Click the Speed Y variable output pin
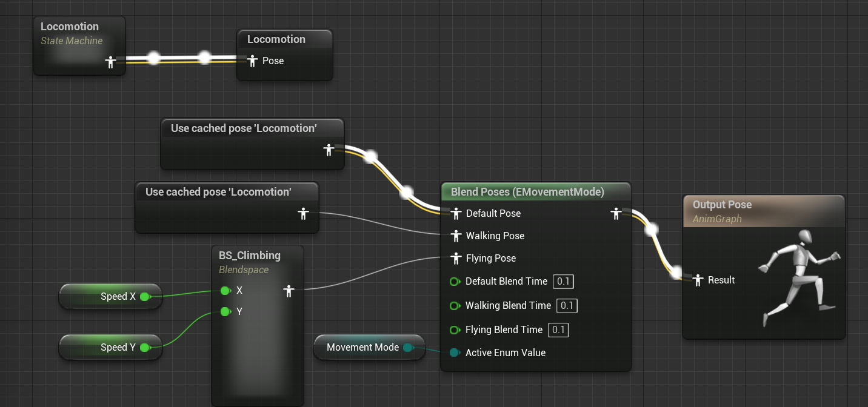 coord(145,348)
